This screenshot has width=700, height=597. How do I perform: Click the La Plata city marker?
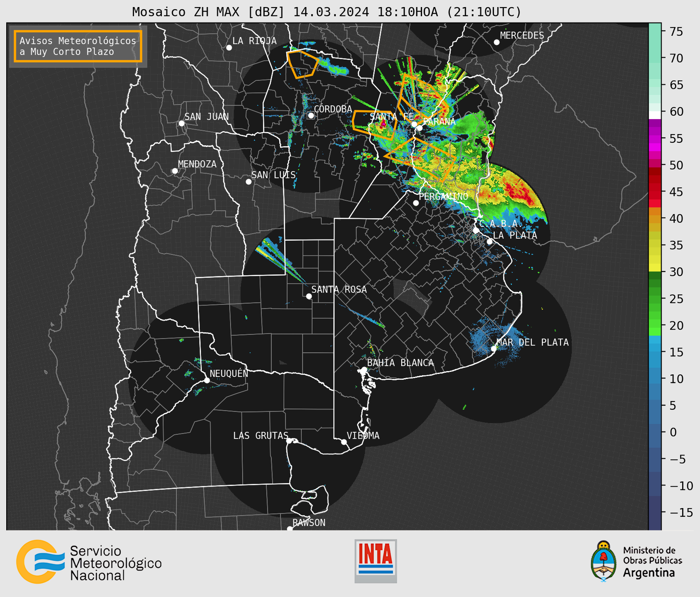tap(490, 242)
